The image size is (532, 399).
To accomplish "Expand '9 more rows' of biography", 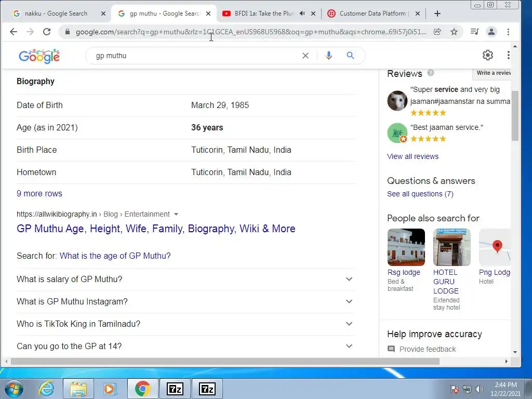I will click(39, 193).
